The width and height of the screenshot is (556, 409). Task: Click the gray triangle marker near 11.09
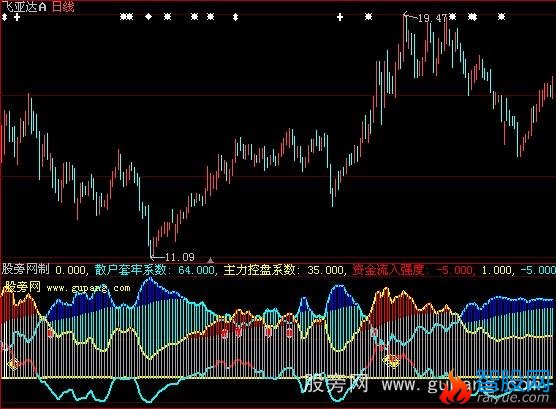click(x=210, y=260)
